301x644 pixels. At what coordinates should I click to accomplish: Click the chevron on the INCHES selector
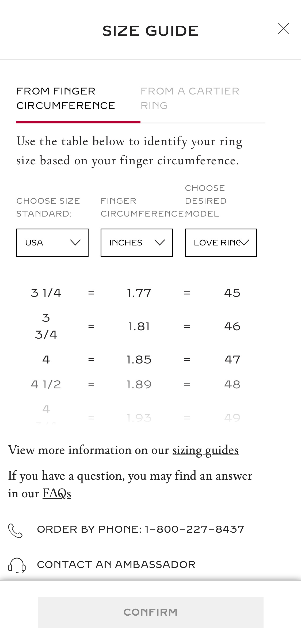coord(159,243)
